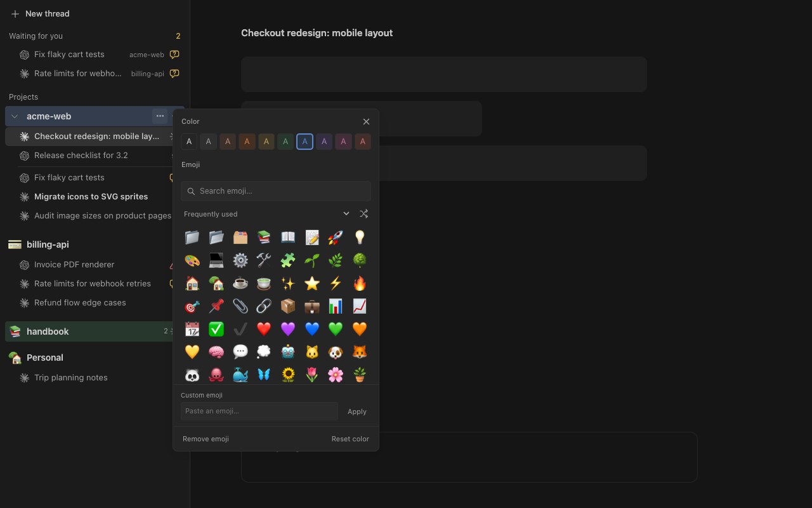Choose the coffee cup emoji
The width and height of the screenshot is (812, 508).
click(x=240, y=283)
